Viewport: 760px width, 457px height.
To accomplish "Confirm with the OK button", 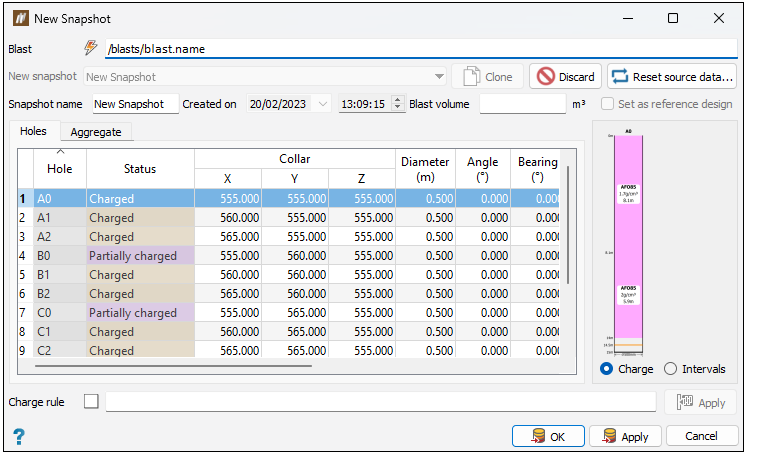I will pos(548,437).
